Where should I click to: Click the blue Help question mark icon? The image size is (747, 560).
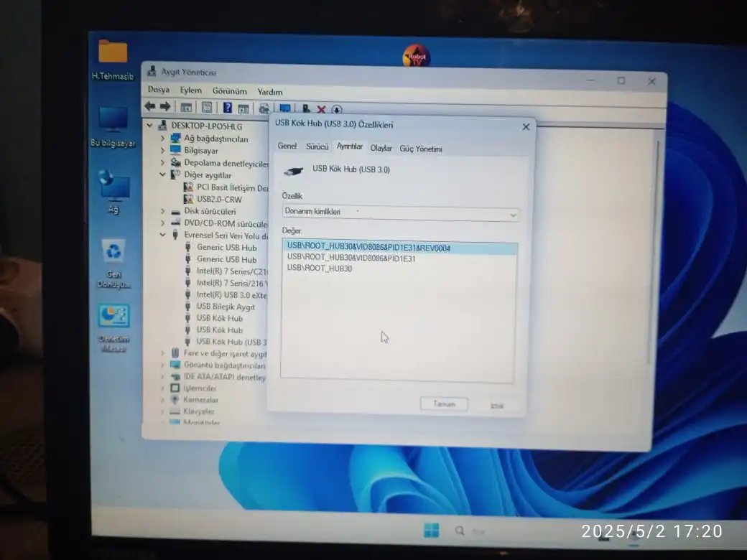[228, 108]
